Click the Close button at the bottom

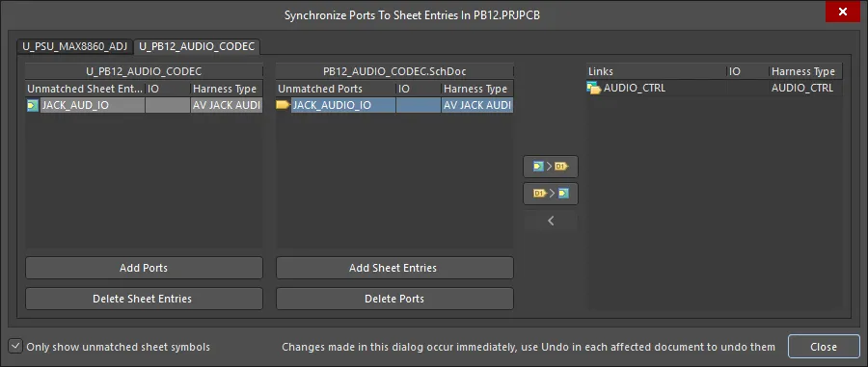[824, 347]
